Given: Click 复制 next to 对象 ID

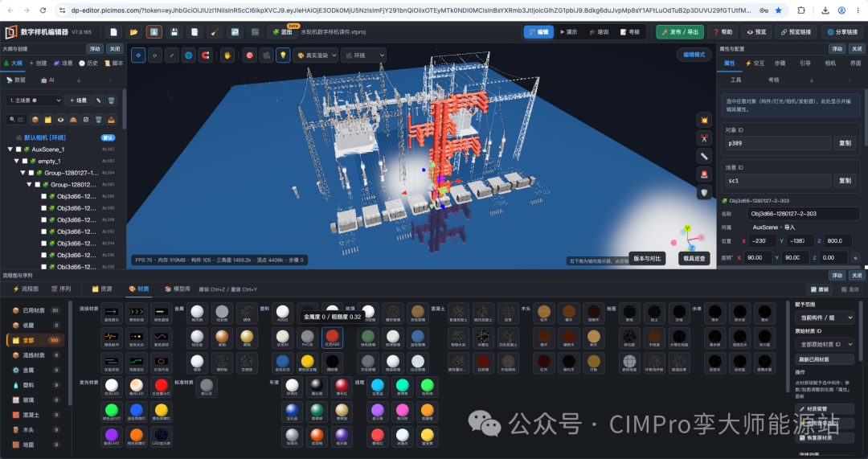Looking at the screenshot, I should (845, 143).
